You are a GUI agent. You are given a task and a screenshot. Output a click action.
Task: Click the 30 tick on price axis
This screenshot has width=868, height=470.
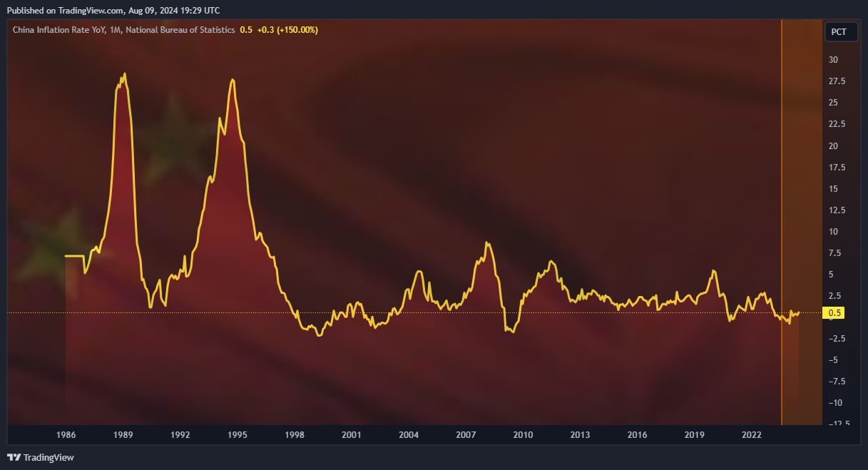(833, 60)
